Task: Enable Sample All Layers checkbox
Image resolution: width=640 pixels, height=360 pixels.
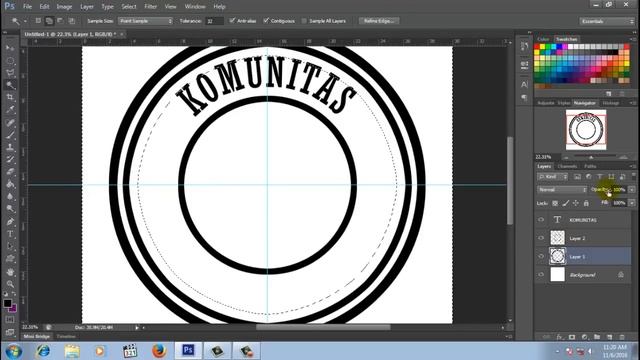Action: click(304, 21)
